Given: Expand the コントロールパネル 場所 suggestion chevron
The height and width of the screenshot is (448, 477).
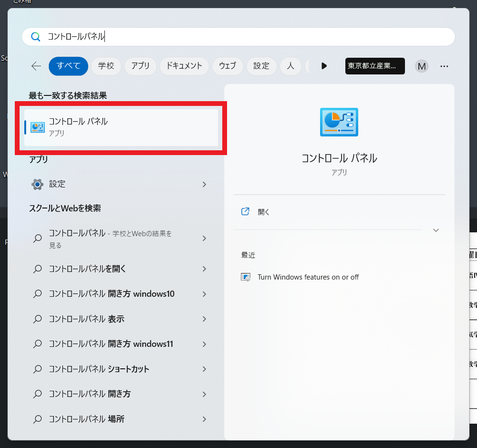Looking at the screenshot, I should (204, 419).
